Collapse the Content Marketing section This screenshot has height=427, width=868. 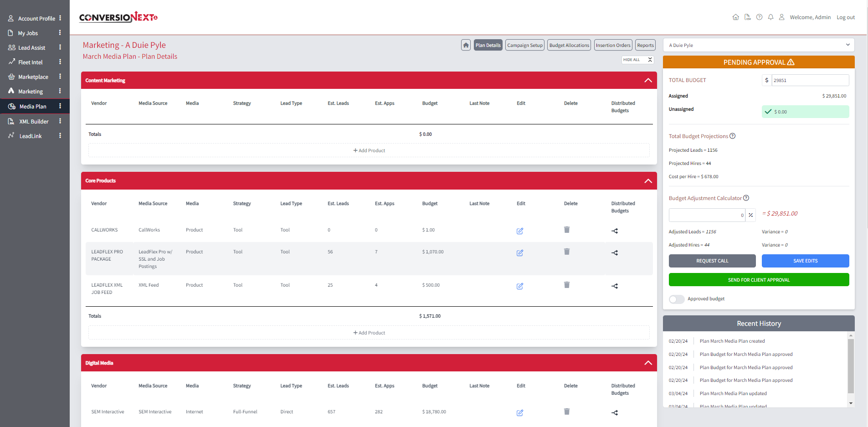point(648,81)
